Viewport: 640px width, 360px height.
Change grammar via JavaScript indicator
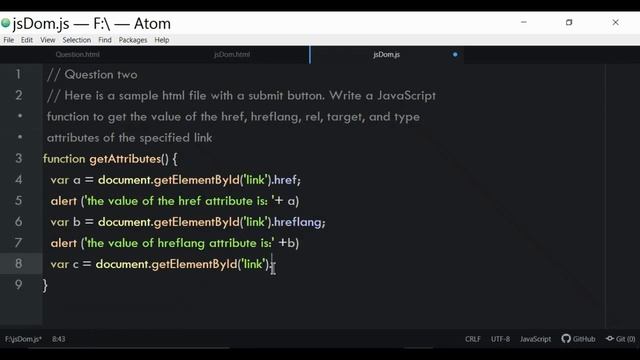[535, 339]
